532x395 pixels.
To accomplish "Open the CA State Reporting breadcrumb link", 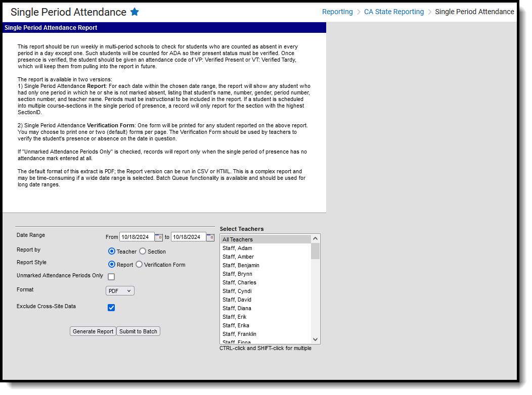I will click(394, 12).
